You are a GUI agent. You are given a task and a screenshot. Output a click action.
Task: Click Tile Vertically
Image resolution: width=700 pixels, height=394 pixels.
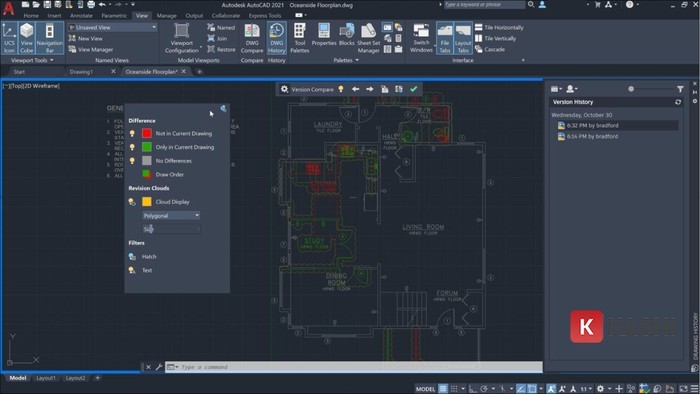(x=496, y=38)
